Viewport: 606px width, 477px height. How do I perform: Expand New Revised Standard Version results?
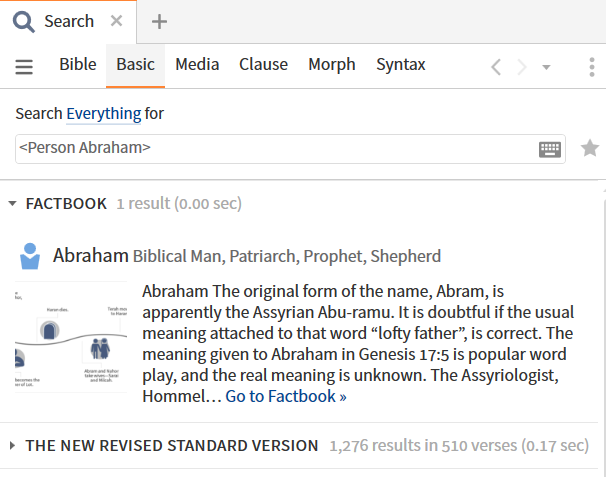point(12,446)
